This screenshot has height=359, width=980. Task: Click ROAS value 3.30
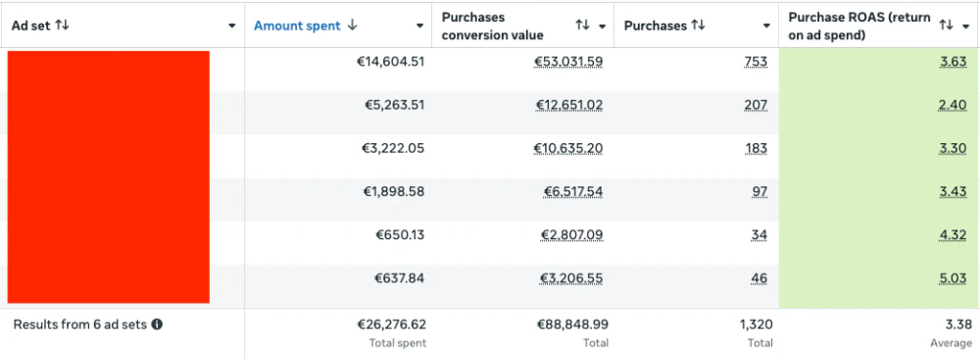pyautogui.click(x=954, y=147)
